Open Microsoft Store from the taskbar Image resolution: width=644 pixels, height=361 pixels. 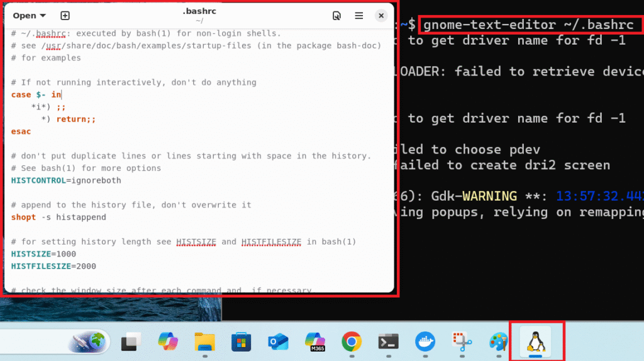click(241, 342)
